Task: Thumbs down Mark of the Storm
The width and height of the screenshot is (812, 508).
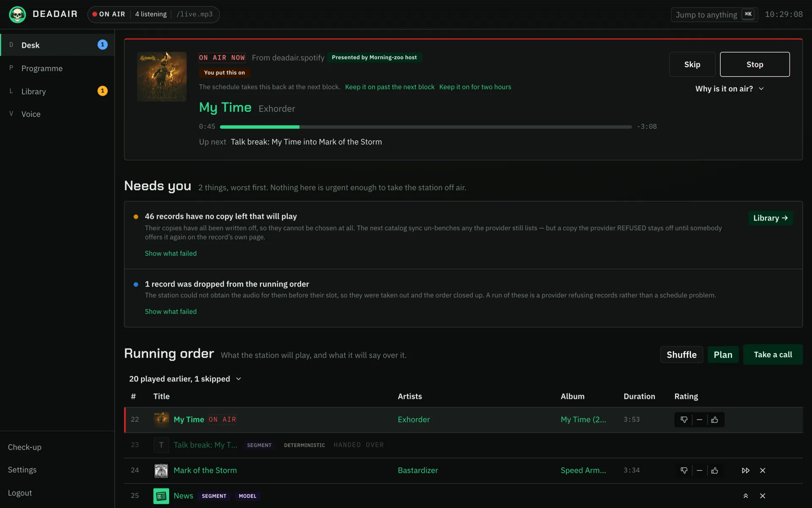Action: pyautogui.click(x=684, y=470)
